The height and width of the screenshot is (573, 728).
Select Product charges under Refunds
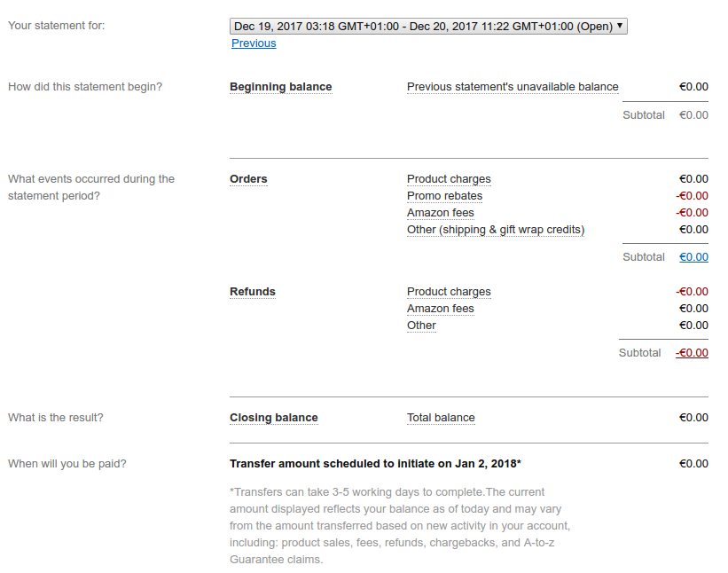click(449, 292)
